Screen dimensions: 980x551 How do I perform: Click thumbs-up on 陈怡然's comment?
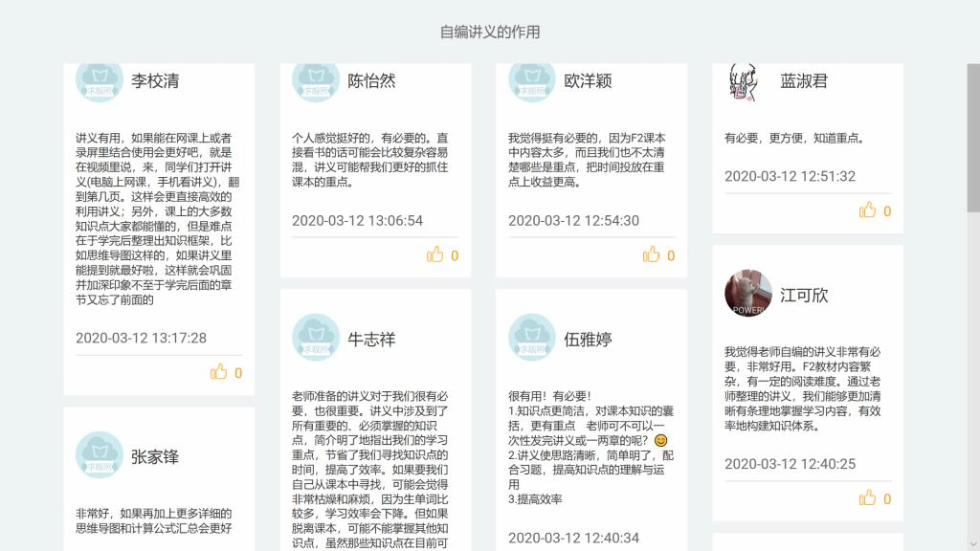(435, 254)
